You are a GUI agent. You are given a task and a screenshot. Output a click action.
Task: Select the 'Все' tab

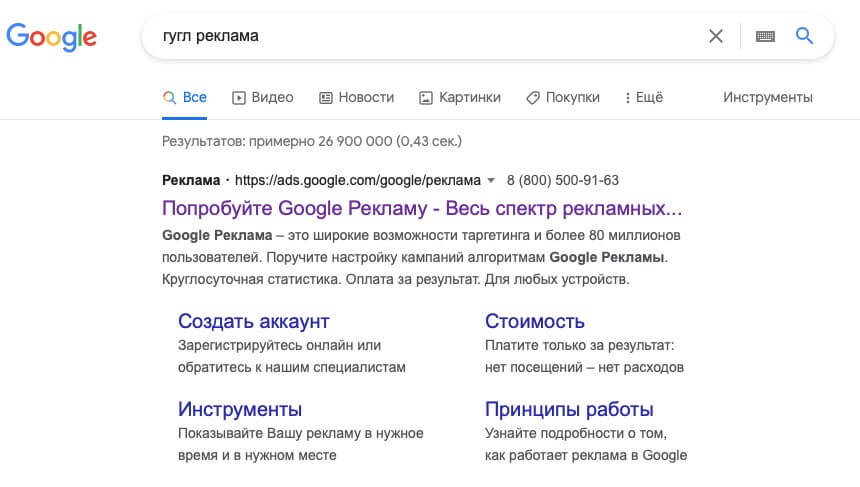point(184,98)
